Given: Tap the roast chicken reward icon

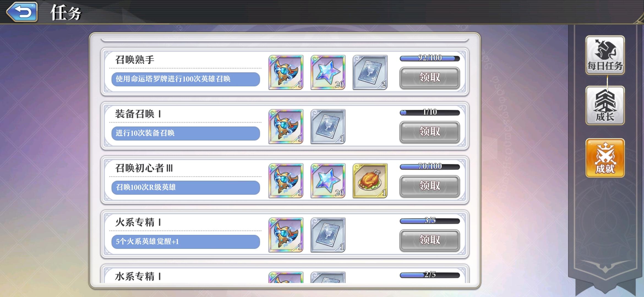Looking at the screenshot, I should click(370, 181).
